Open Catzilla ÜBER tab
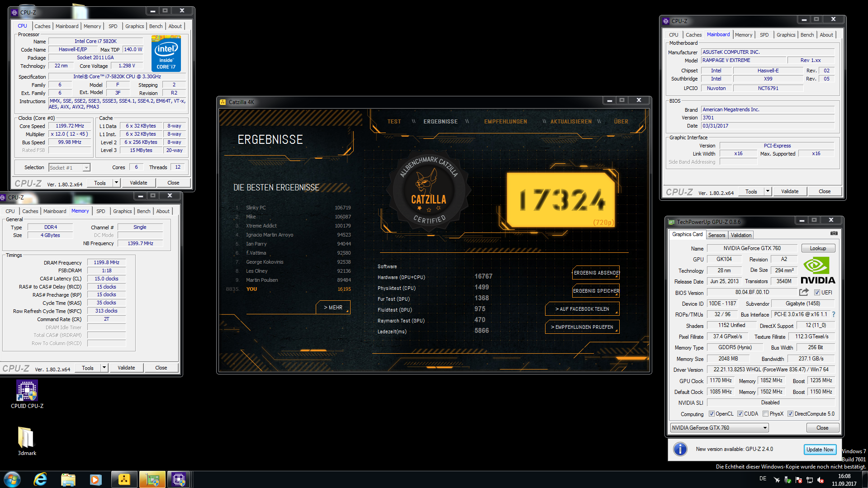This screenshot has height=488, width=868. (621, 122)
